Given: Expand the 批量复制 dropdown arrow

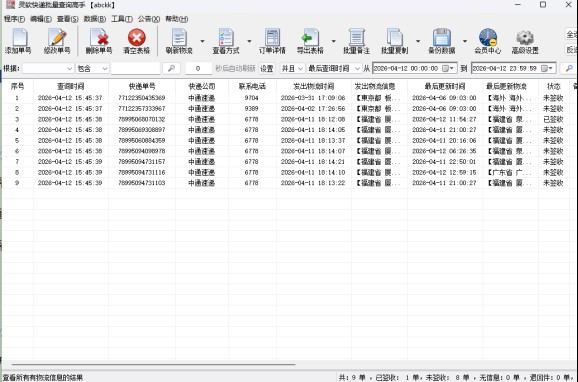Looking at the screenshot, I should pyautogui.click(x=418, y=41).
